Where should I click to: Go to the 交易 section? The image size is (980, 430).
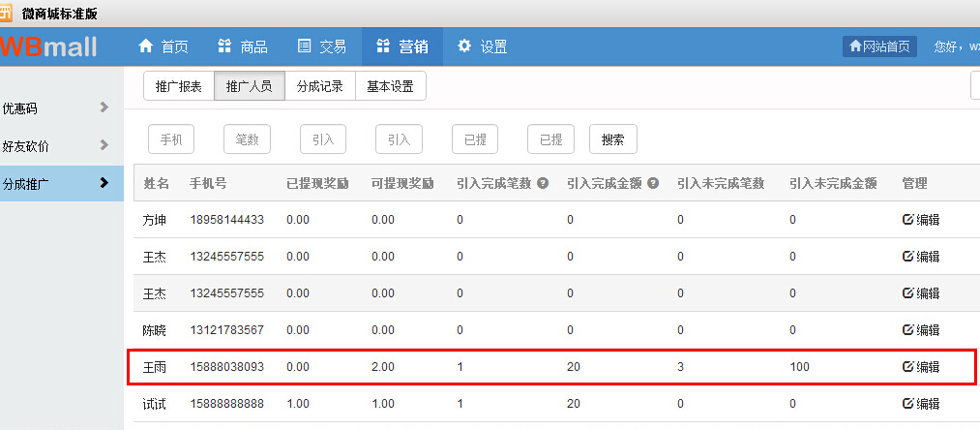321,46
